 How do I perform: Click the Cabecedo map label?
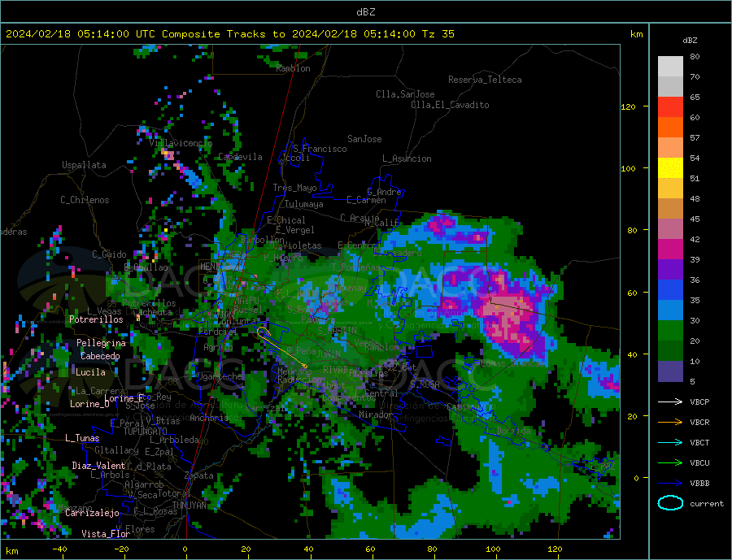100,356
